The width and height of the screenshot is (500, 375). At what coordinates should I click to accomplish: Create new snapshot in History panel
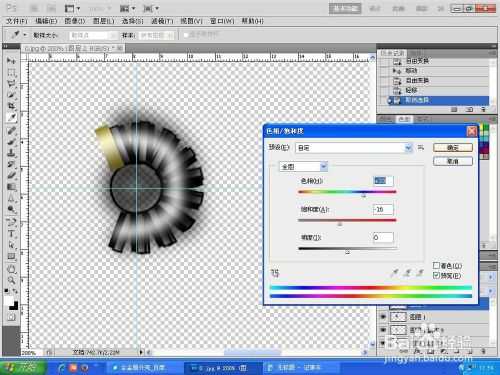pyautogui.click(x=469, y=109)
